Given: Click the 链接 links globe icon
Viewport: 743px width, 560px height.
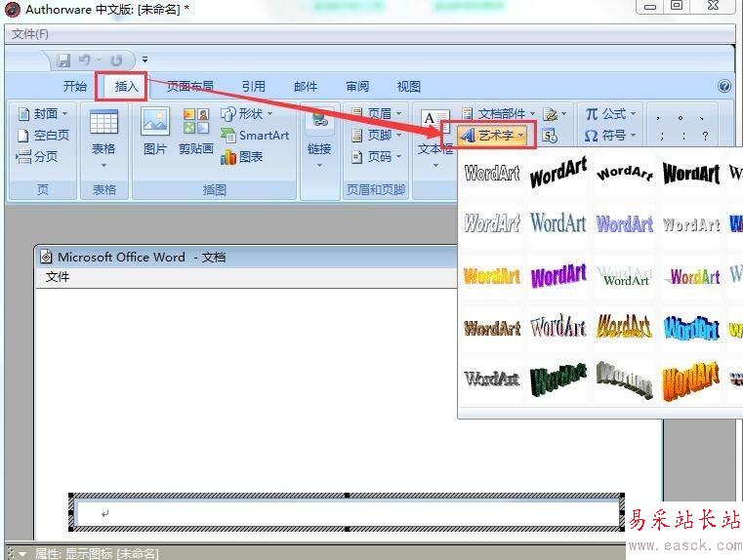Looking at the screenshot, I should click(320, 119).
